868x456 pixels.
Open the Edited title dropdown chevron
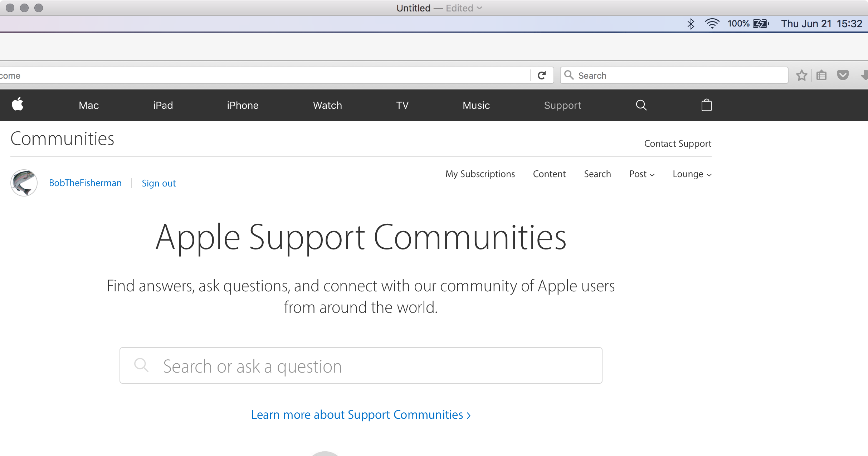point(479,8)
